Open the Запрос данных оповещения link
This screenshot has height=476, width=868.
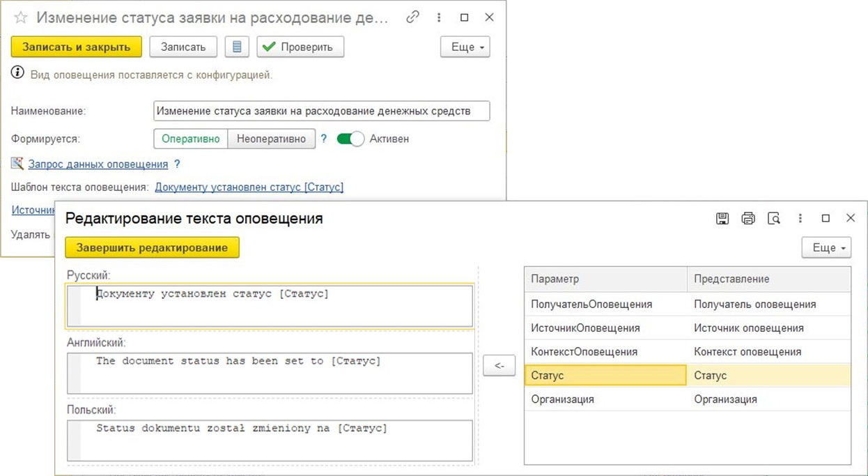click(98, 164)
